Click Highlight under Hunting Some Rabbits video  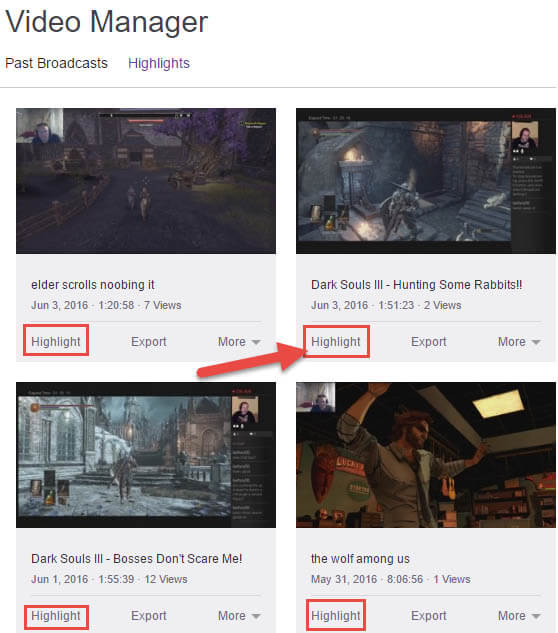point(336,342)
